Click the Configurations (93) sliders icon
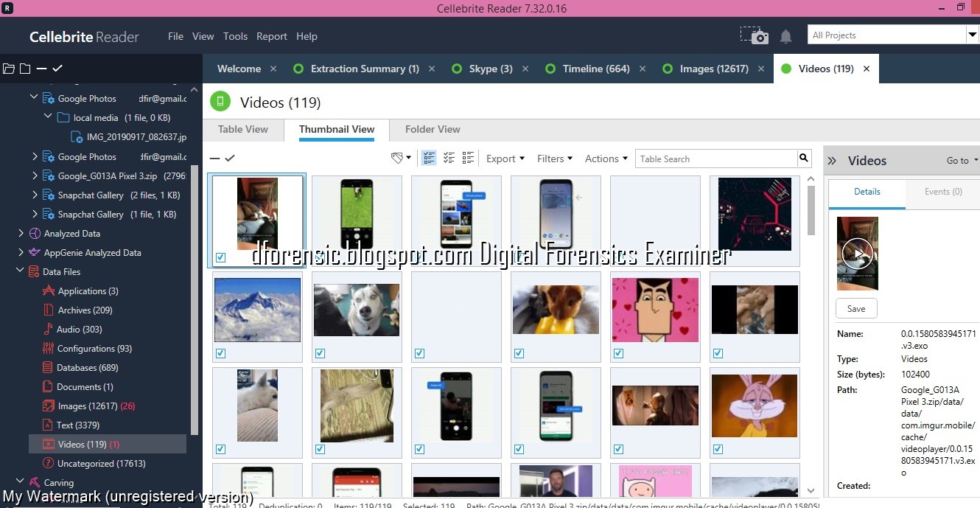Screen dimensions: 980x508 48,349
